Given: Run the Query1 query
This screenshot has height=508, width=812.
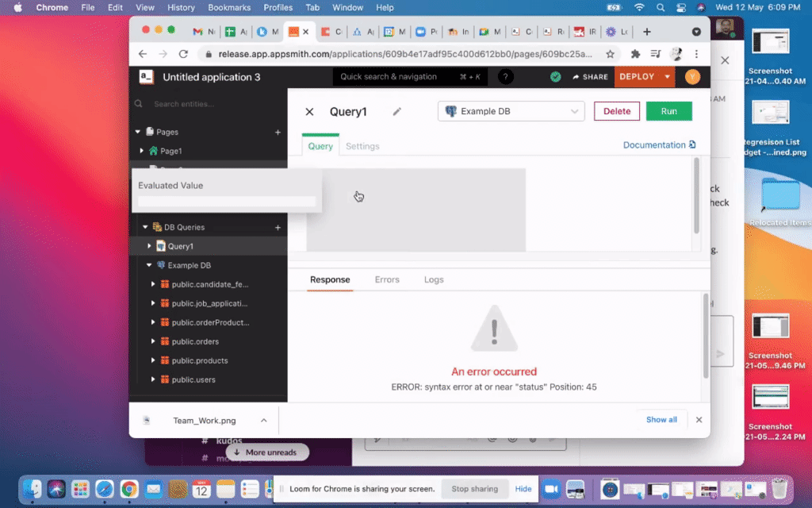Looking at the screenshot, I should click(668, 111).
